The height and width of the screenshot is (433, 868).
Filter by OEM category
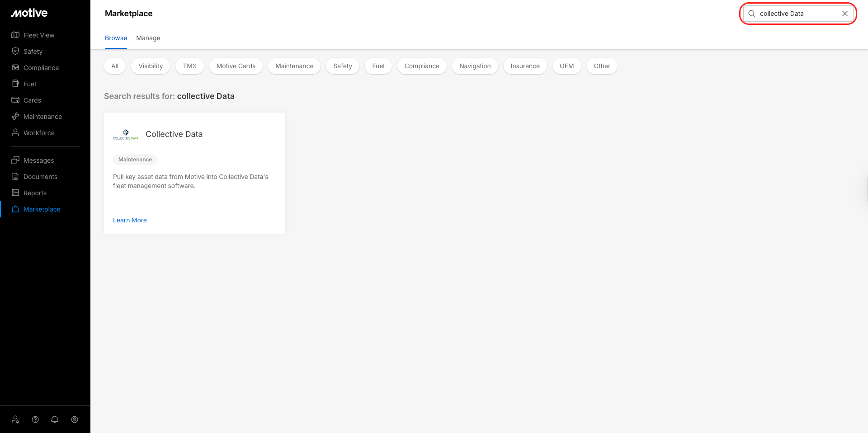tap(567, 66)
